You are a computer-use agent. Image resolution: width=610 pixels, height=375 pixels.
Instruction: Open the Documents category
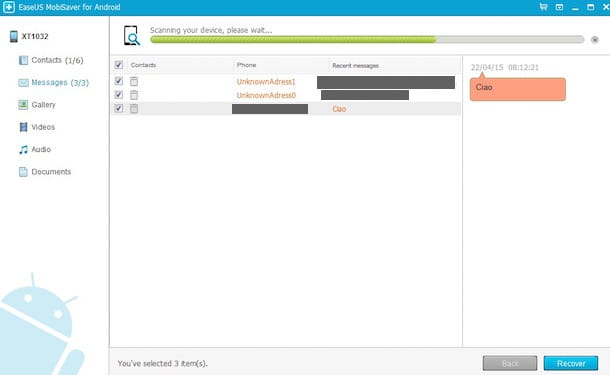coord(45,172)
